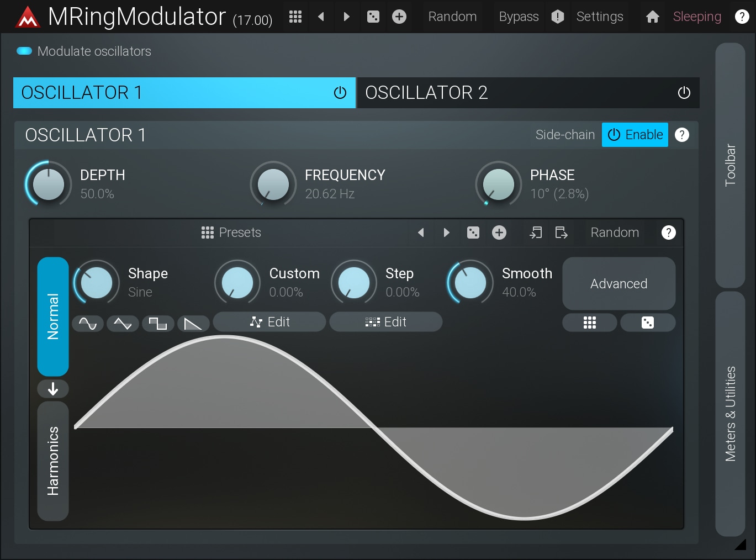
Task: Select the sawtooth wave shape icon
Action: (193, 323)
